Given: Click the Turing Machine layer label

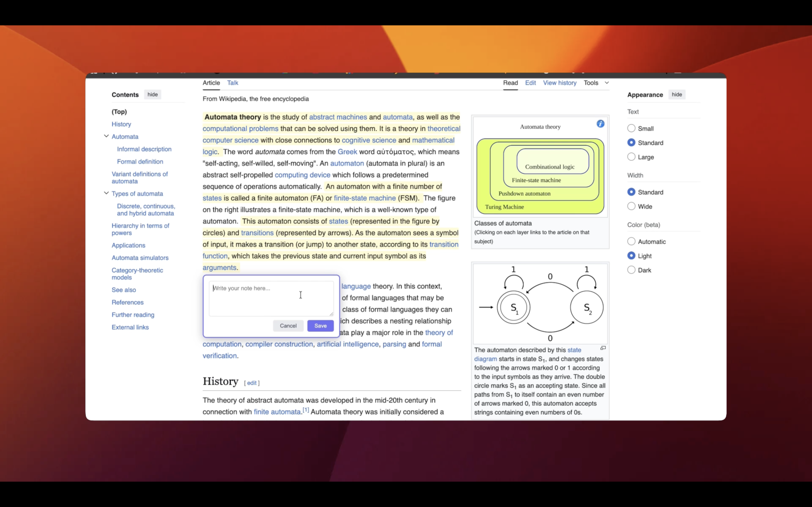Looking at the screenshot, I should coord(504,207).
